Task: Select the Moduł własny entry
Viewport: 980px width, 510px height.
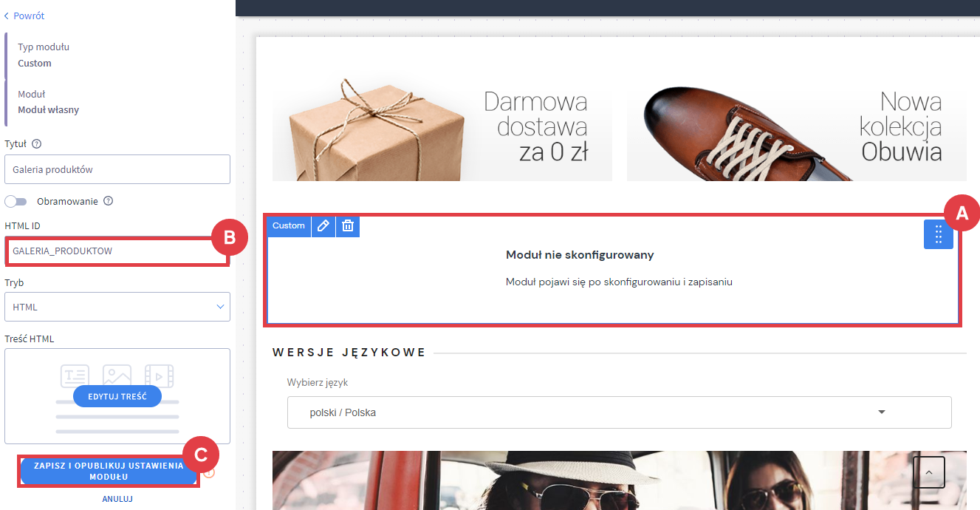Action: click(x=48, y=102)
